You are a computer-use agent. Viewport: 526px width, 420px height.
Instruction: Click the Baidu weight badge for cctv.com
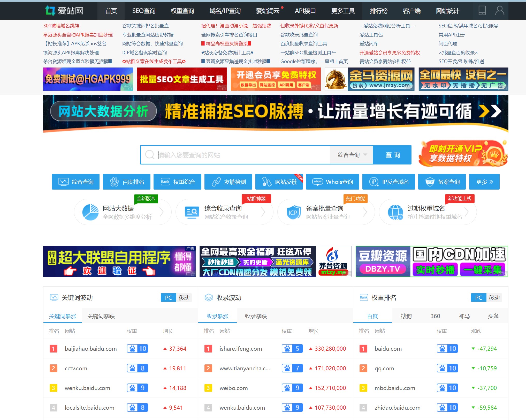click(137, 368)
